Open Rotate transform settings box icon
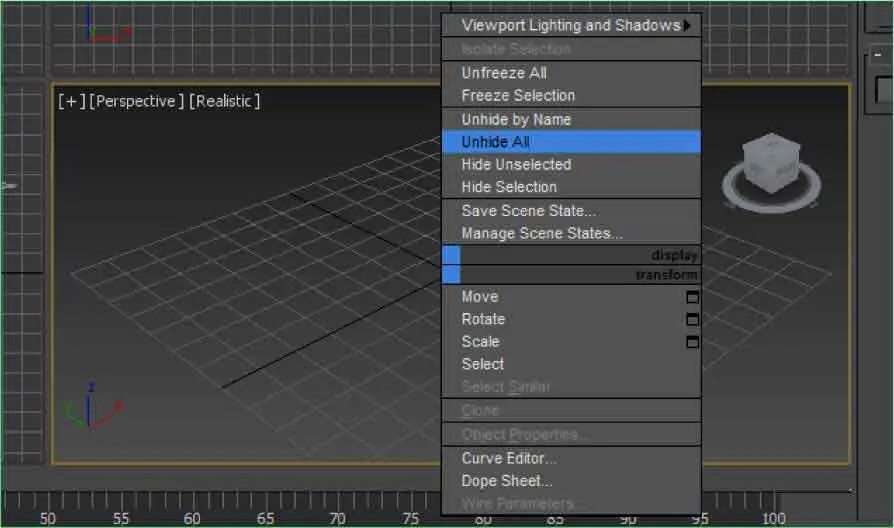This screenshot has height=528, width=894. (x=692, y=319)
